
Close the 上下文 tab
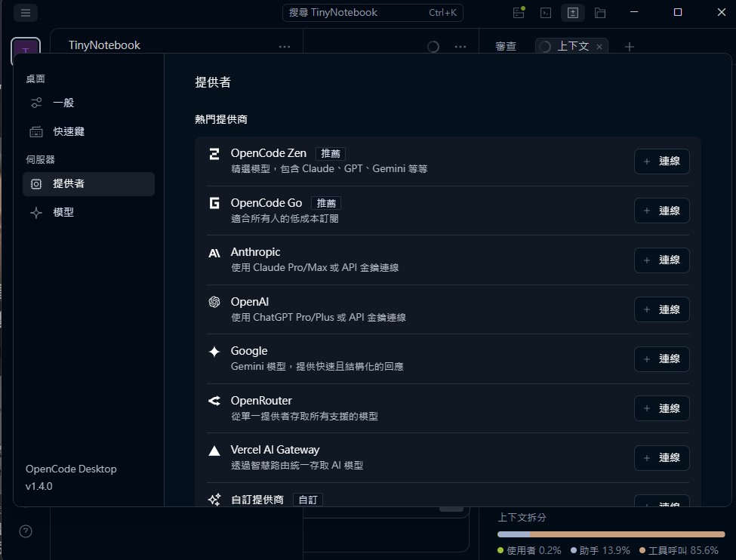(599, 47)
